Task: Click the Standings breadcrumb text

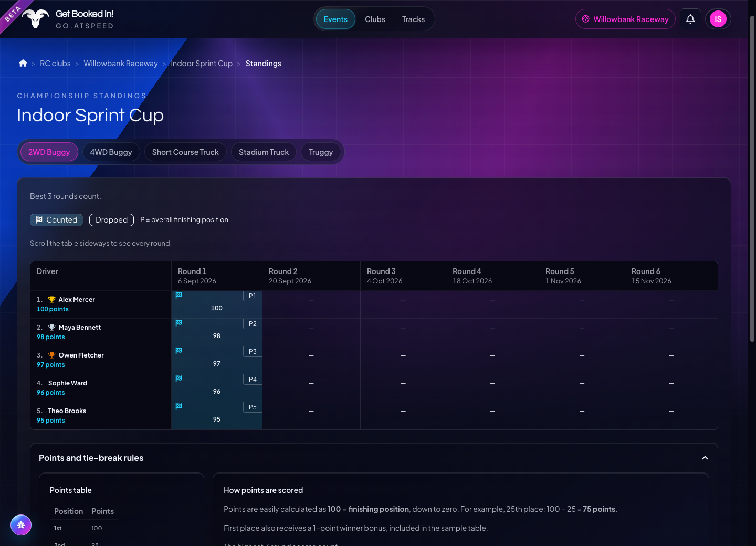Action: tap(264, 64)
